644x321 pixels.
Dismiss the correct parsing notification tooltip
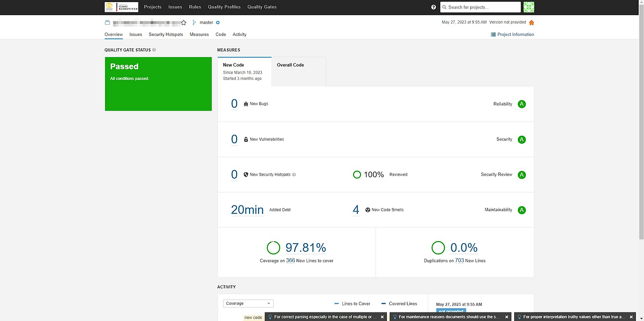[x=382, y=316]
